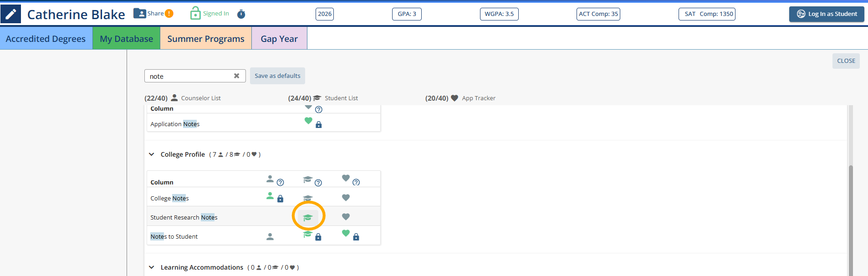Click help icon beside student cap column header
868x276 pixels.
318,183
